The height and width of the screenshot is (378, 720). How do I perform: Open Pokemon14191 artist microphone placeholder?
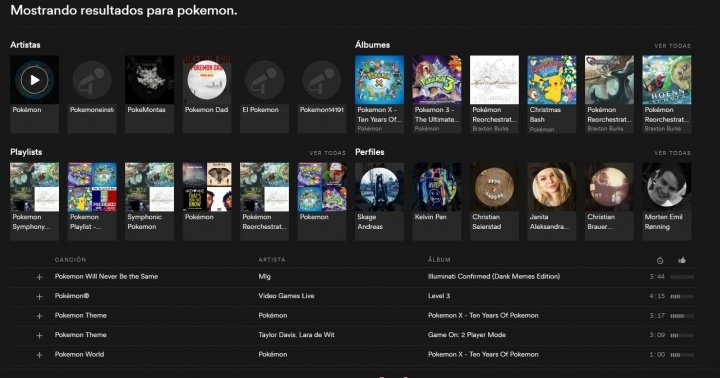pyautogui.click(x=322, y=80)
